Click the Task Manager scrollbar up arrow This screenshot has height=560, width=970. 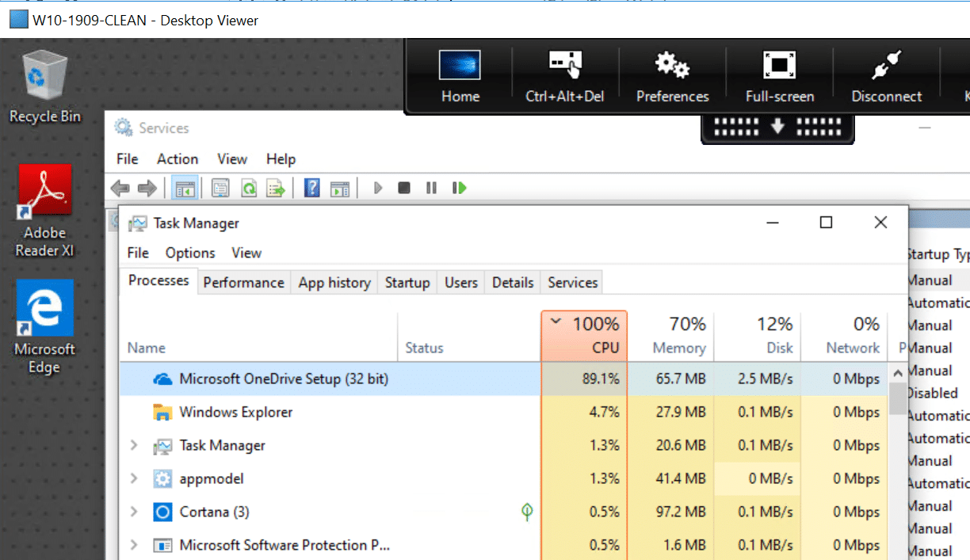click(x=898, y=373)
